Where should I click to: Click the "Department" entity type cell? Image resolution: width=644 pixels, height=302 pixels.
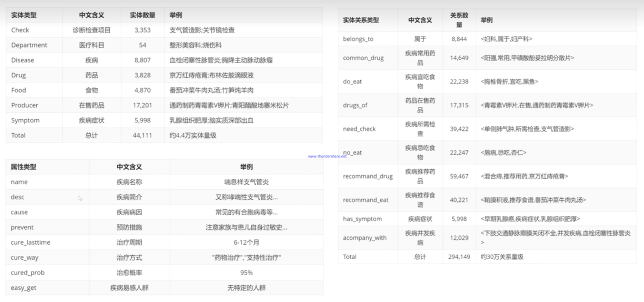point(29,45)
